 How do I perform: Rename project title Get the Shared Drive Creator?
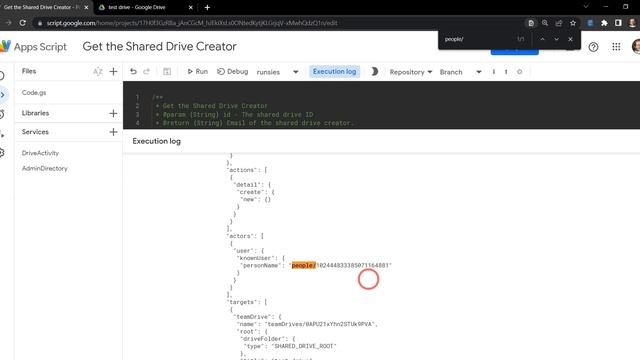[160, 47]
